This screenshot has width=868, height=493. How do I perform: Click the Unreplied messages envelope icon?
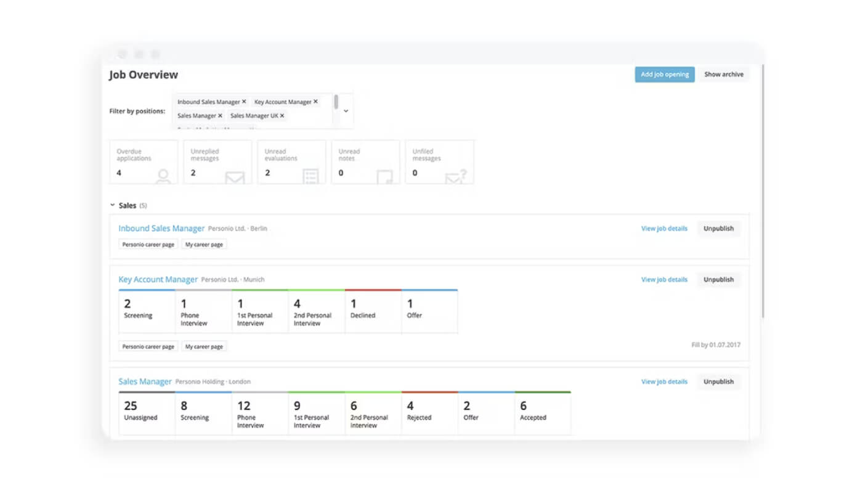(235, 177)
